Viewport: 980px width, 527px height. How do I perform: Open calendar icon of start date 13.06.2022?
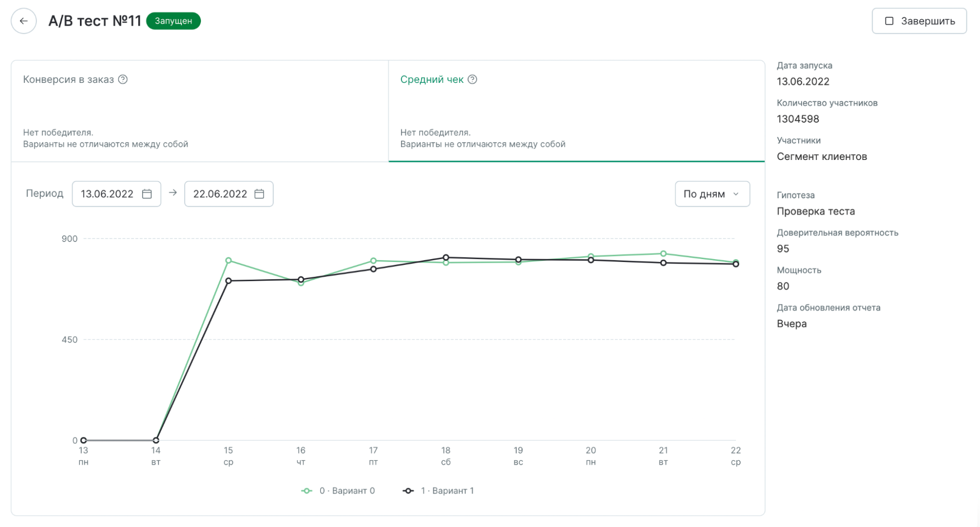pos(147,194)
